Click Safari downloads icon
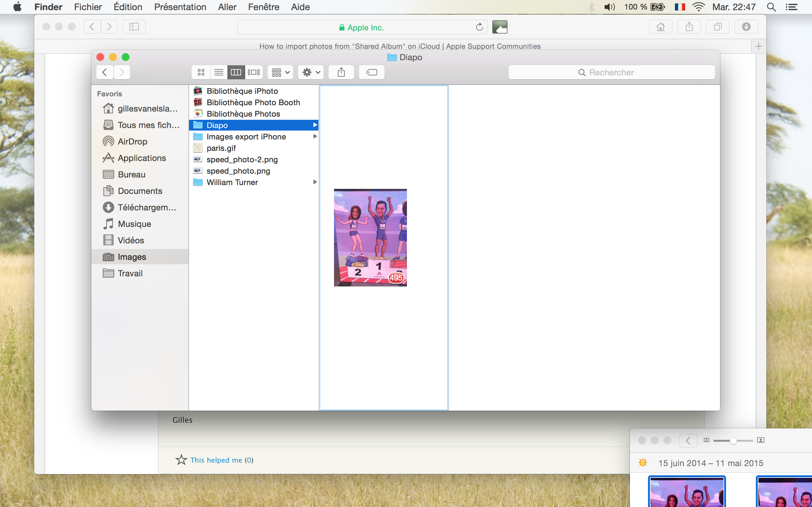 click(x=746, y=27)
